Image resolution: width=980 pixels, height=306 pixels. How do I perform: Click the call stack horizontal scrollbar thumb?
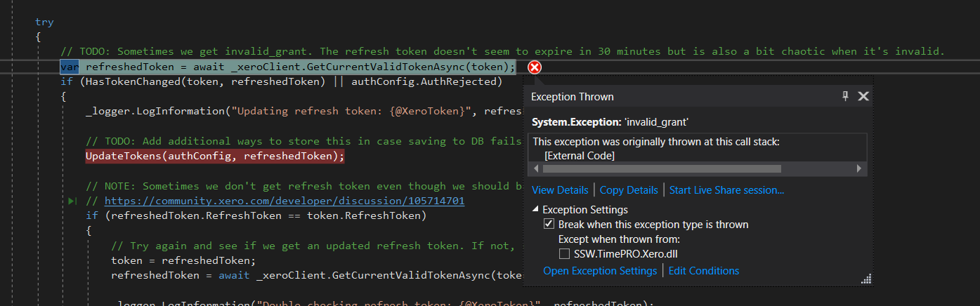tap(662, 169)
